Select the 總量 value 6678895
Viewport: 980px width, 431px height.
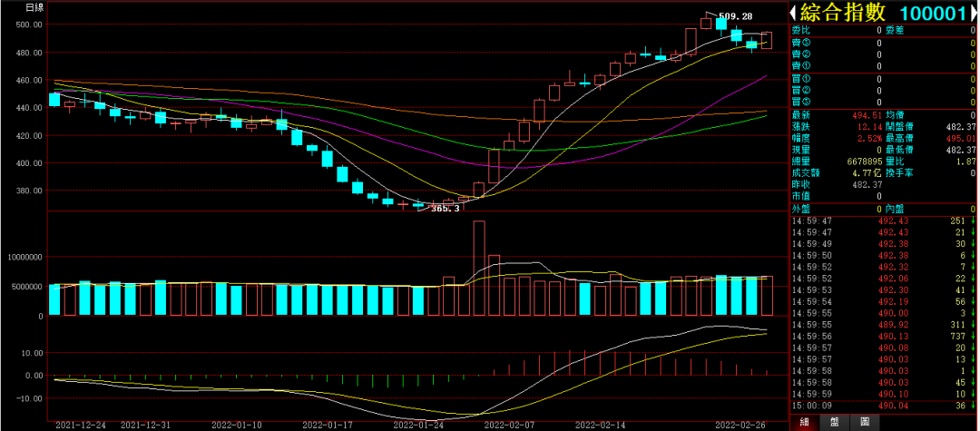[x=865, y=162]
